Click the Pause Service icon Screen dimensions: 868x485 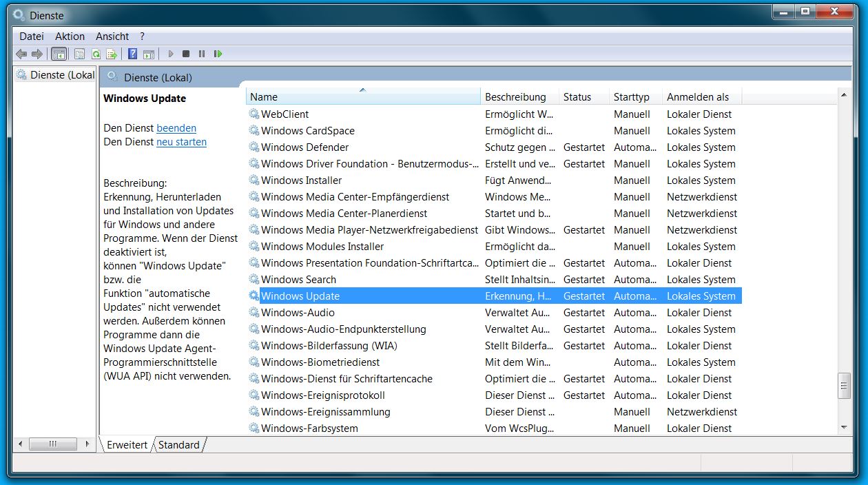tap(202, 54)
